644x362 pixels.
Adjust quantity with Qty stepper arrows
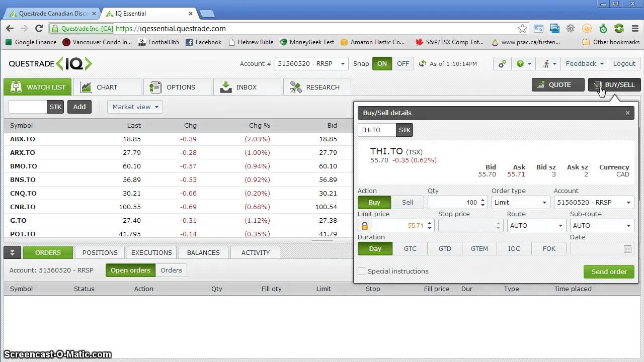click(483, 203)
